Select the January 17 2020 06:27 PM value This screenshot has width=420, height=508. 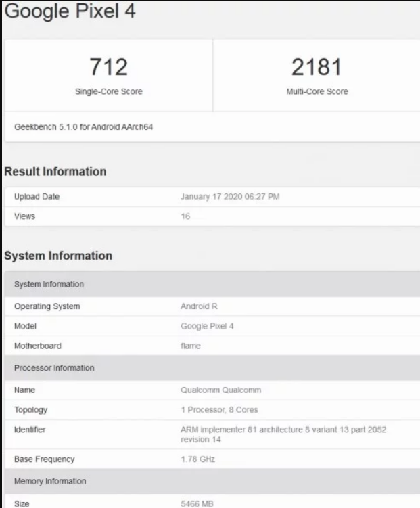[x=230, y=197]
